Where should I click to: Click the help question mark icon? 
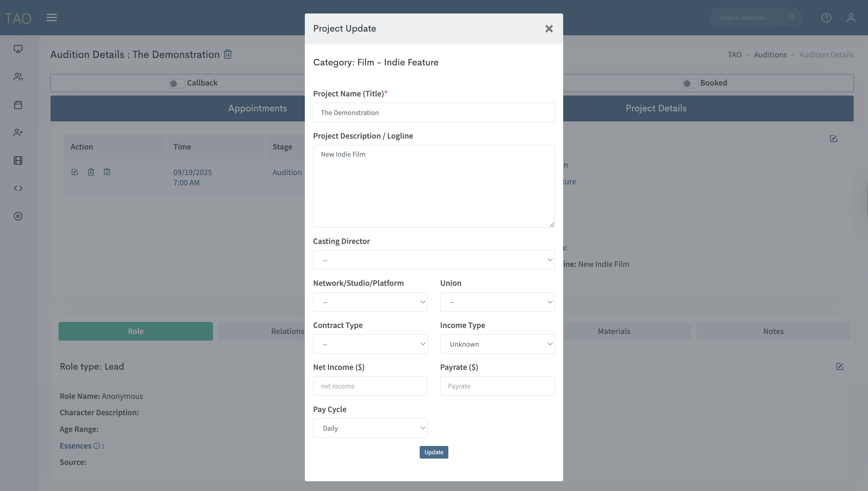pos(826,18)
